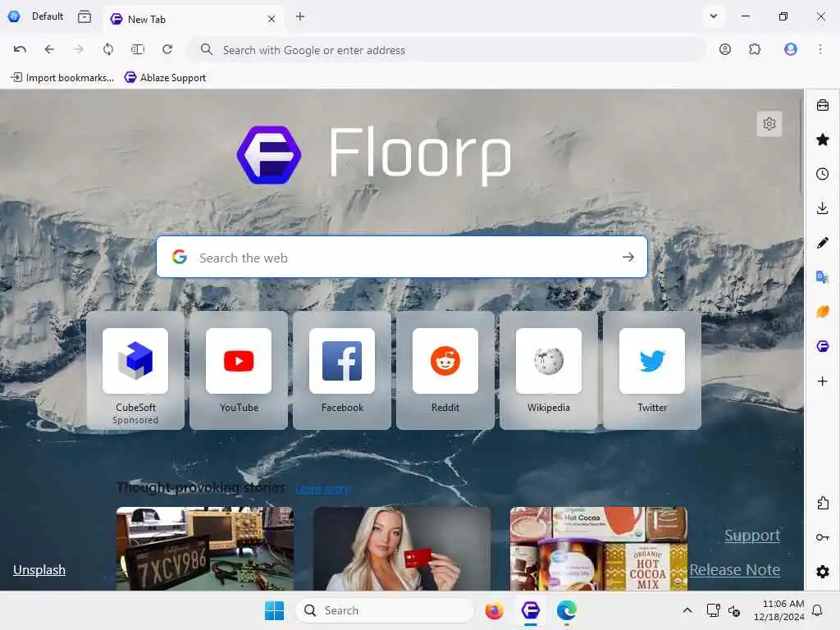This screenshot has width=840, height=630.
Task: Open the blue profile avatar icon
Action: click(790, 49)
